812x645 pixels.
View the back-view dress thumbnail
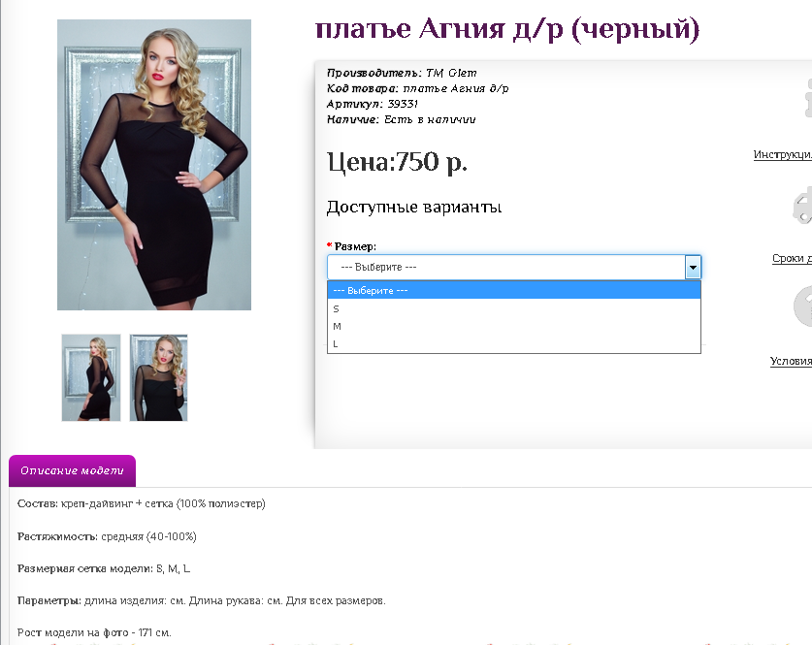click(91, 377)
